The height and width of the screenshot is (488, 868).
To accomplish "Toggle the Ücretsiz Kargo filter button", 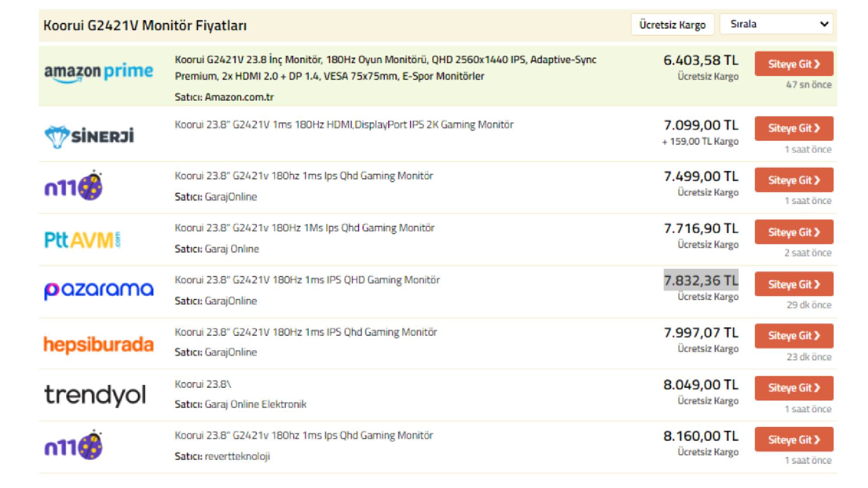I will (672, 24).
